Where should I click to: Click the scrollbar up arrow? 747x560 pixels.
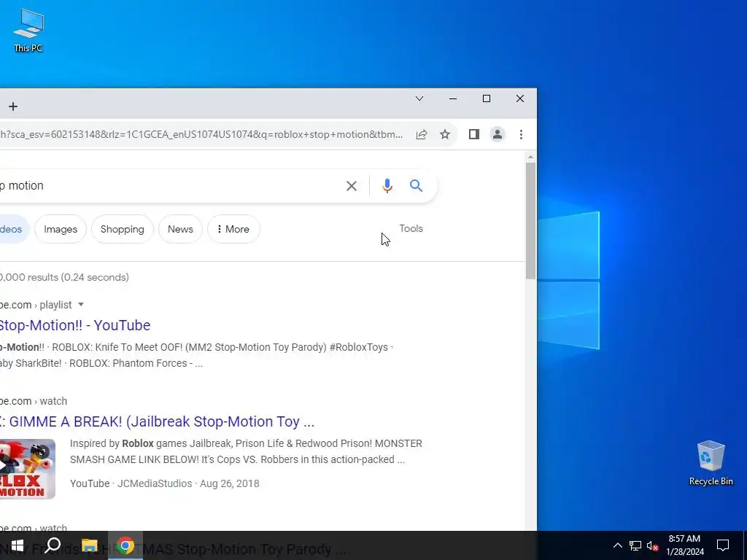click(531, 157)
